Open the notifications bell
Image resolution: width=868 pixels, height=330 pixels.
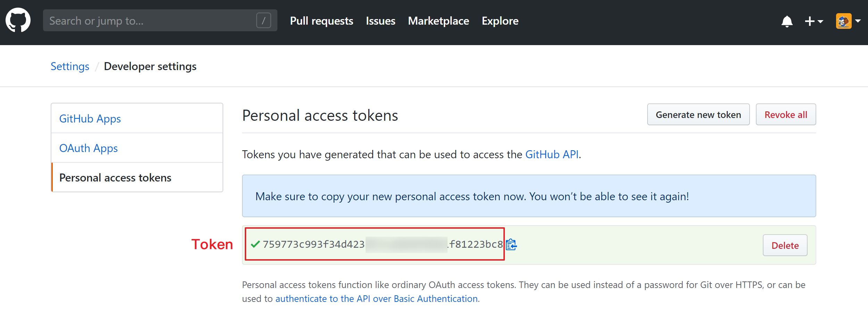tap(787, 21)
